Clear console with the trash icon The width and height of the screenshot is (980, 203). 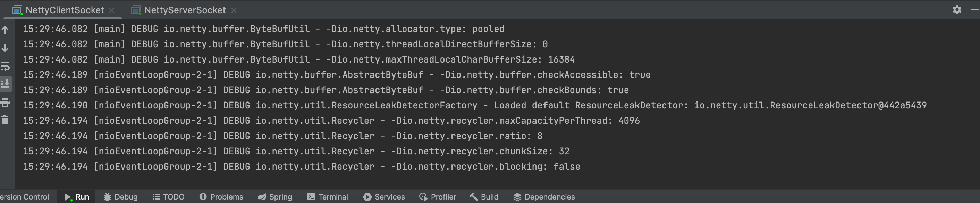click(x=5, y=120)
